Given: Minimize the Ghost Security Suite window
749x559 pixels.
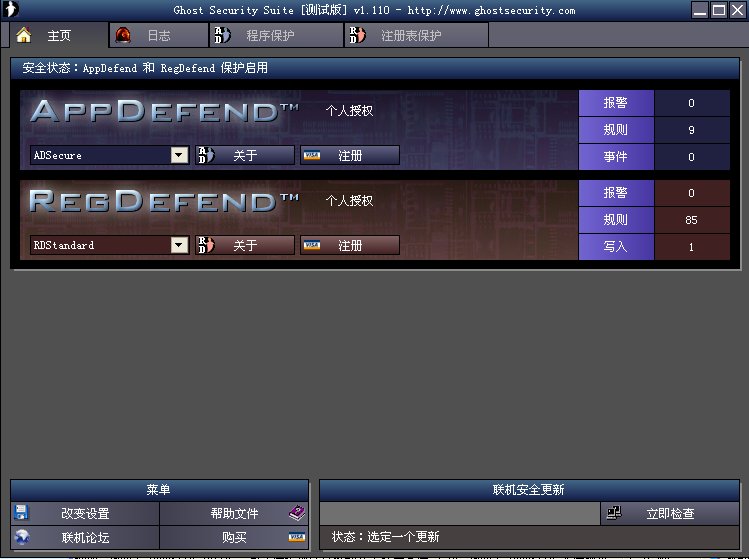Looking at the screenshot, I should (x=700, y=10).
